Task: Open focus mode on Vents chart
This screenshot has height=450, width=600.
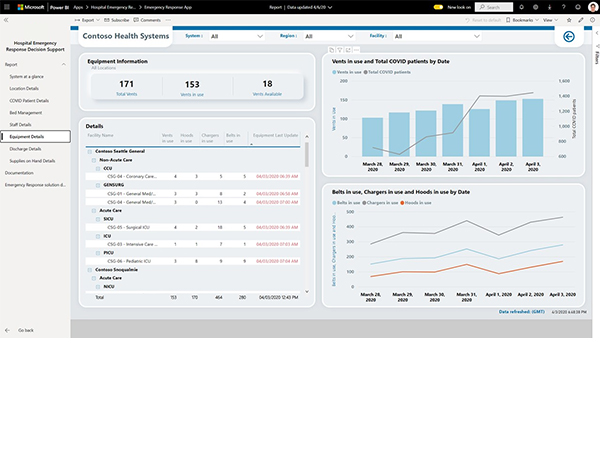Action: (348, 50)
